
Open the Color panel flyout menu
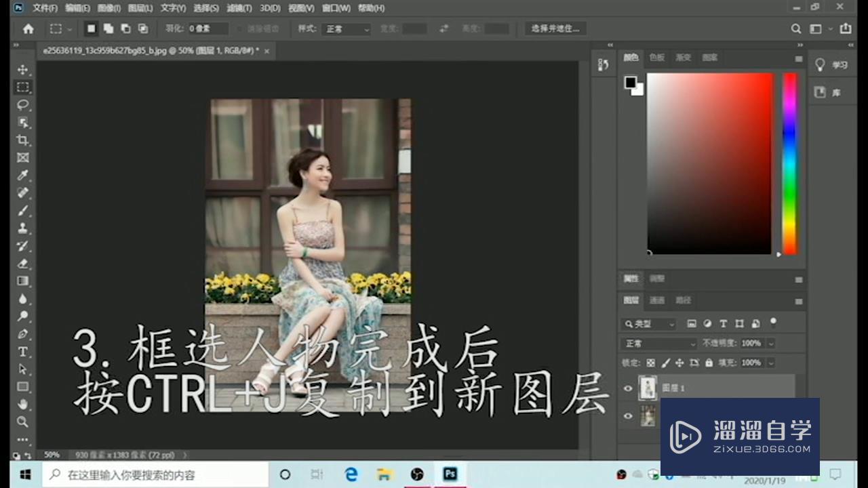click(799, 59)
